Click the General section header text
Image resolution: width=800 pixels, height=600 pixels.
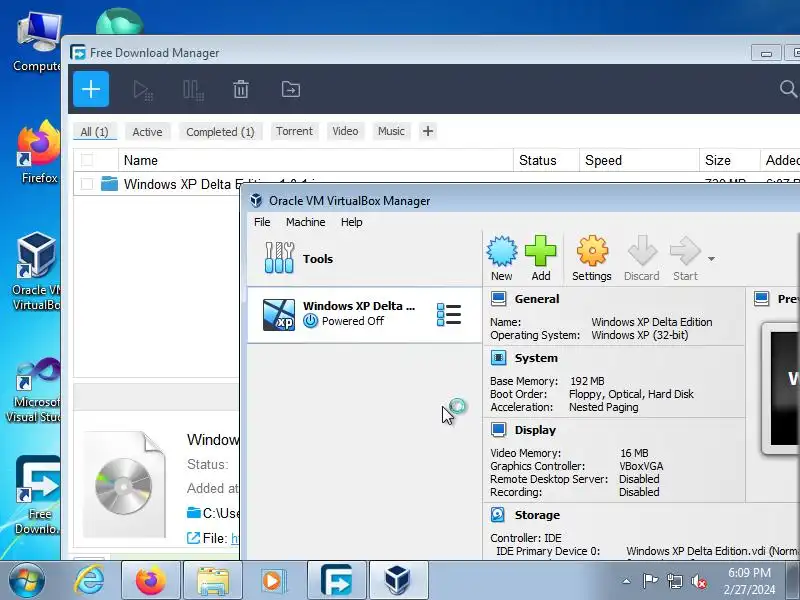pyautogui.click(x=537, y=298)
